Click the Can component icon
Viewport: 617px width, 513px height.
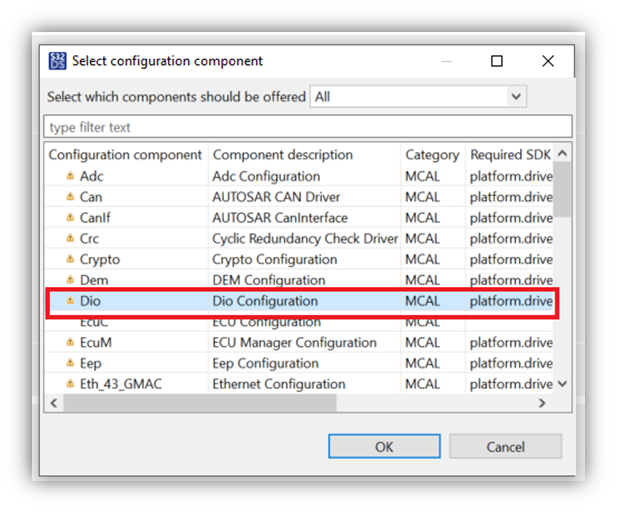(x=70, y=197)
